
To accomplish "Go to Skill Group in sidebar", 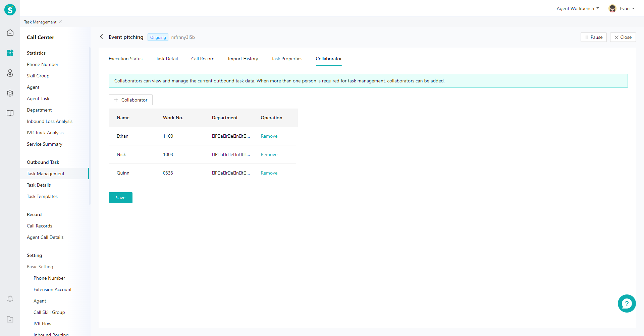I will [x=38, y=76].
